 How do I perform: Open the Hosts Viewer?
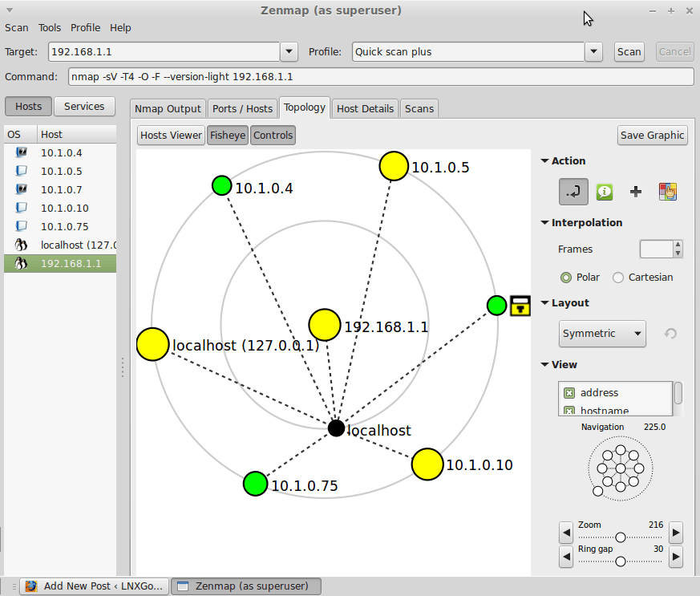(171, 136)
